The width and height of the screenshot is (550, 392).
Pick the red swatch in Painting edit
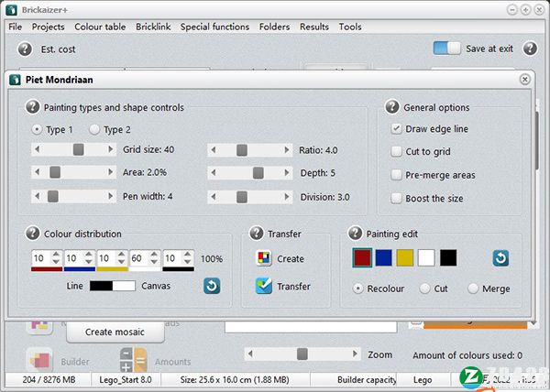coord(362,258)
